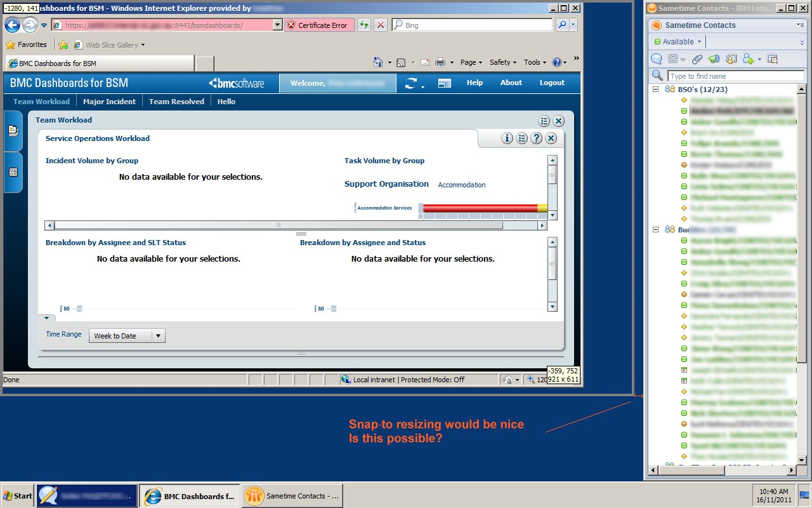The height and width of the screenshot is (508, 812).
Task: Click the paperclip send file icon
Action: tap(697, 59)
